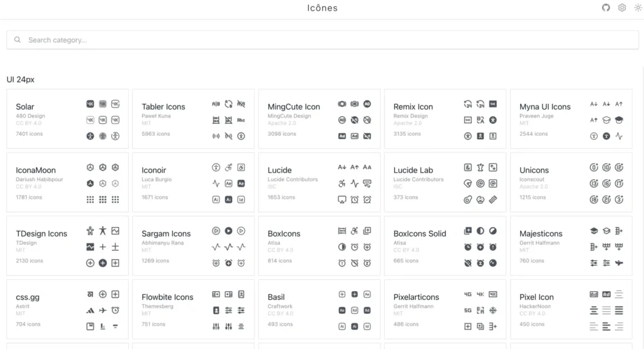
Task: Open the Solar icon collection
Action: [x=67, y=119]
